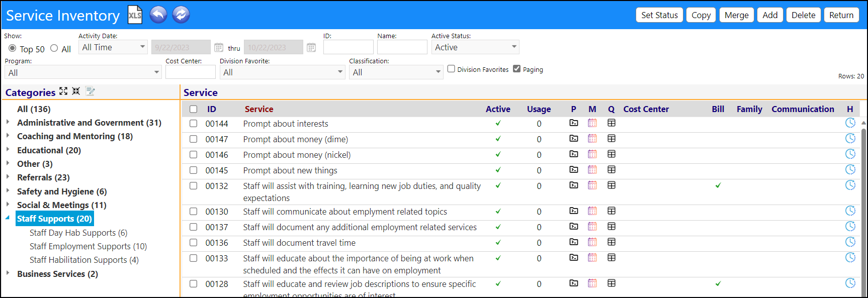
Task: Sort by the Usage column header
Action: [x=539, y=109]
